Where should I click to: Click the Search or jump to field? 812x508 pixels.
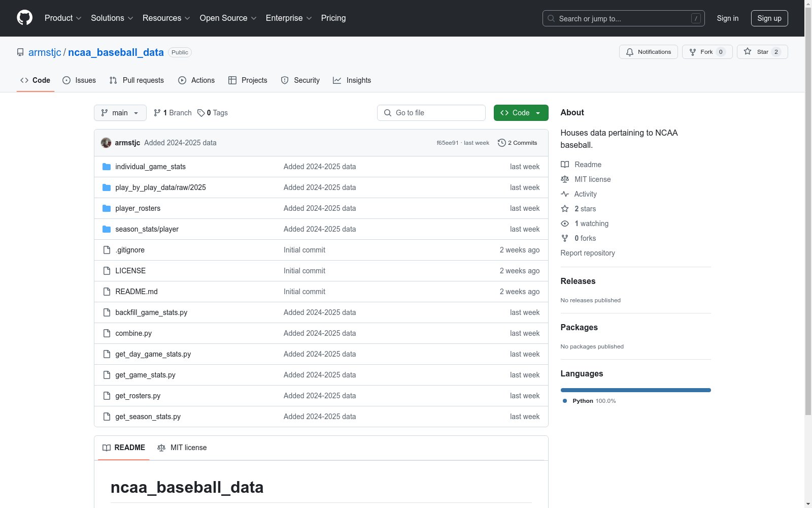[624, 18]
